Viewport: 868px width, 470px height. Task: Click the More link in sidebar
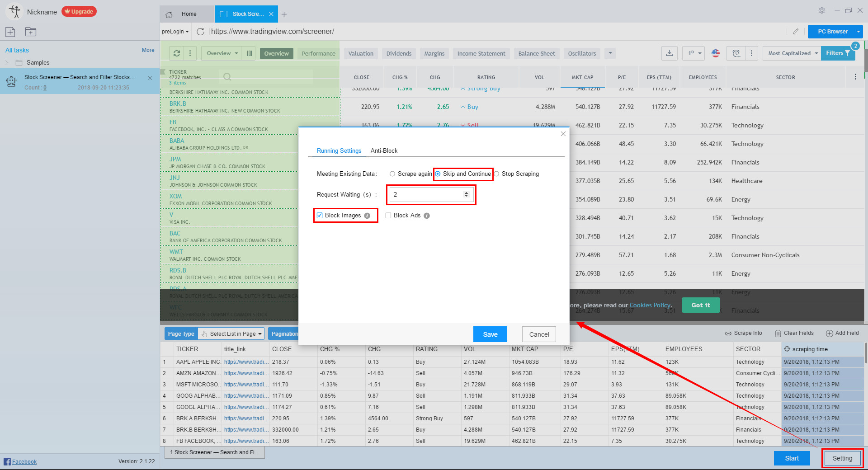coord(148,50)
